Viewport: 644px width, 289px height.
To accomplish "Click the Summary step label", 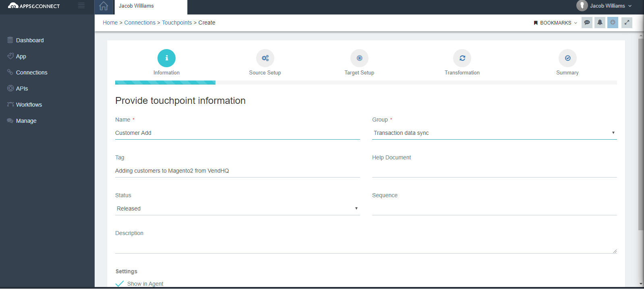I will click(x=567, y=72).
